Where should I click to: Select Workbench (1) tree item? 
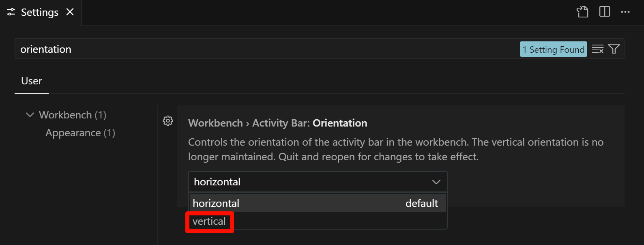73,115
